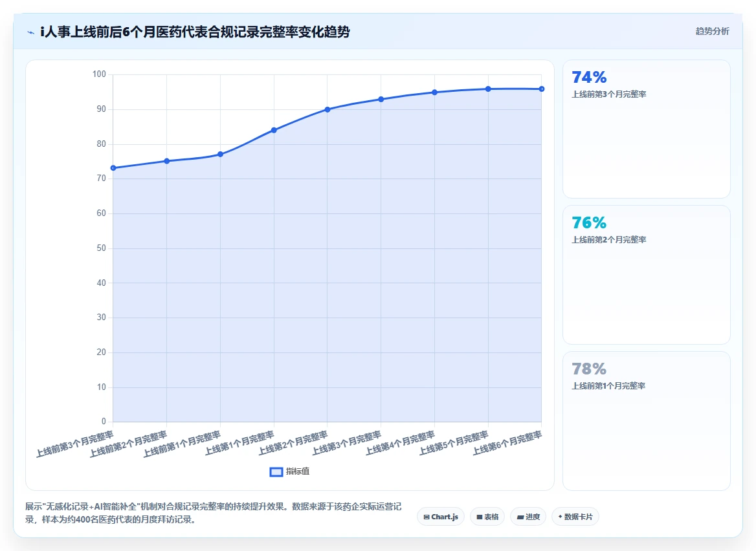The image size is (756, 551).
Task: Click the y-axis value 100
Action: point(99,74)
